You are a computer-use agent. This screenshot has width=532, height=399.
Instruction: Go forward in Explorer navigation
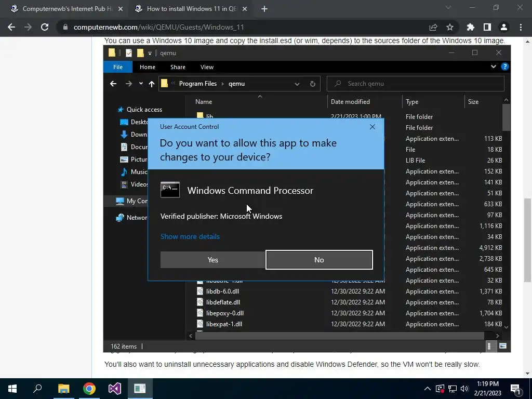tap(129, 84)
